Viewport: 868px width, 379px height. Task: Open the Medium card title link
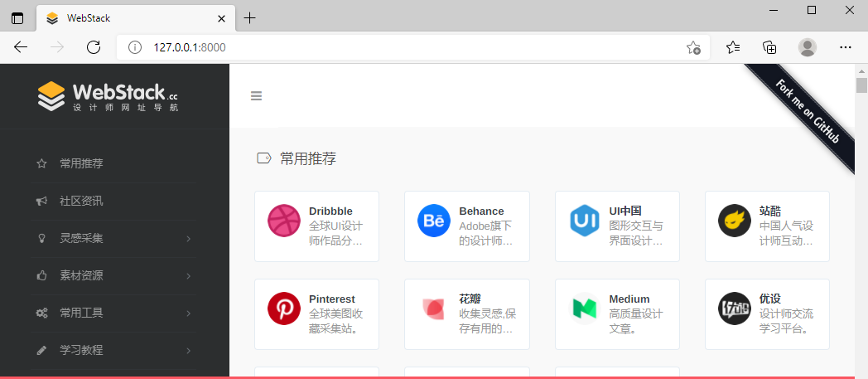[629, 299]
